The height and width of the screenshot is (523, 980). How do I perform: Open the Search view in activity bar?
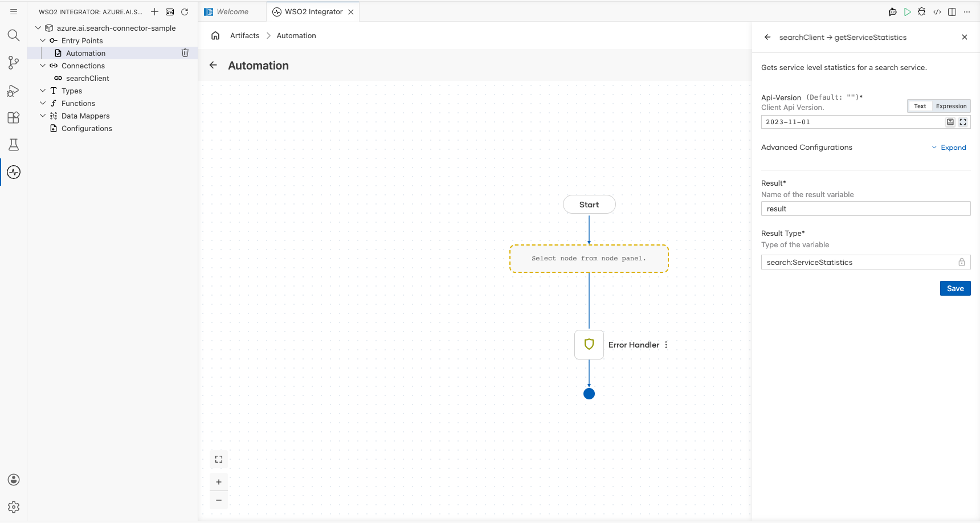(x=14, y=35)
